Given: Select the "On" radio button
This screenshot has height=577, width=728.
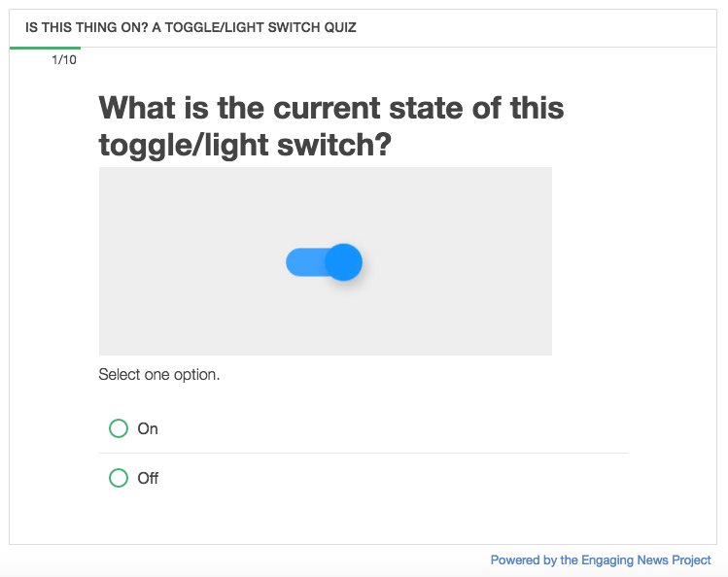Looking at the screenshot, I should 119,428.
